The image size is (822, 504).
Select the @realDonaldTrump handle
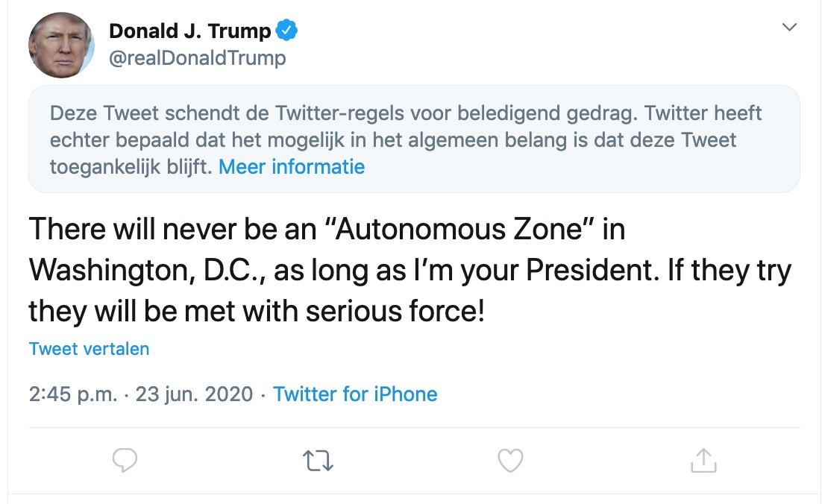pyautogui.click(x=197, y=58)
